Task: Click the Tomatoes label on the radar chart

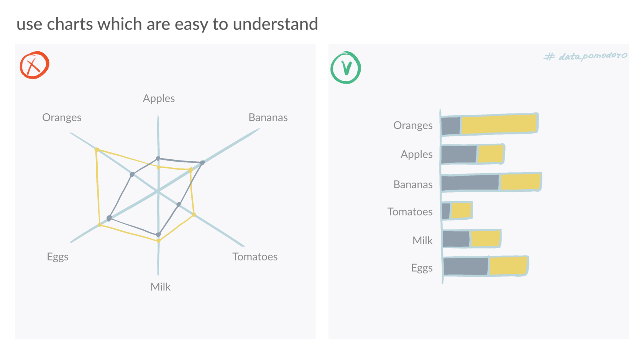Action: (x=255, y=257)
